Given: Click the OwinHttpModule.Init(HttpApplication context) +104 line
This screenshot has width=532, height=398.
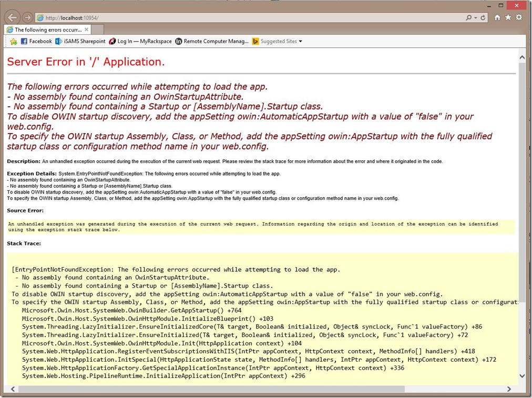Looking at the screenshot, I should pyautogui.click(x=162, y=343).
